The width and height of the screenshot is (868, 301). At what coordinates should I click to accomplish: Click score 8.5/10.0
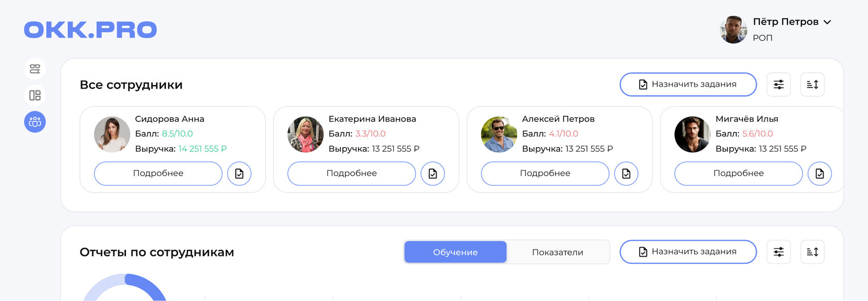click(x=177, y=134)
